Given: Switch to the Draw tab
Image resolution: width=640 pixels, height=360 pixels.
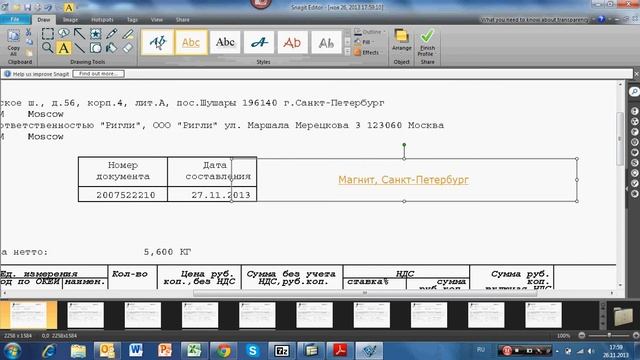Looking at the screenshot, I should pos(44,20).
